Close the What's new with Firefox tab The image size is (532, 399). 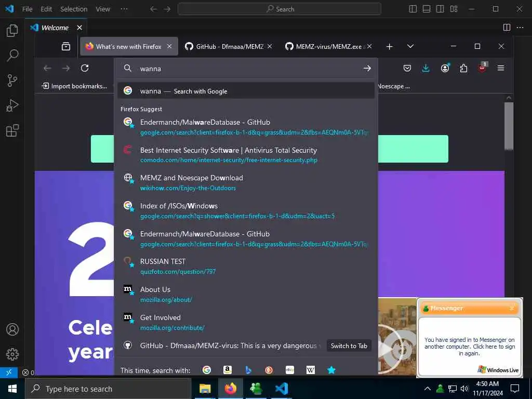(x=169, y=46)
